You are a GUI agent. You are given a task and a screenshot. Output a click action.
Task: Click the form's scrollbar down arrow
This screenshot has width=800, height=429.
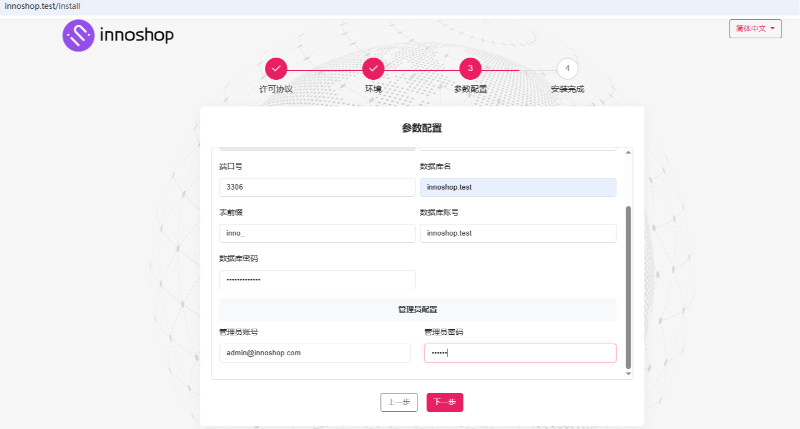(628, 374)
